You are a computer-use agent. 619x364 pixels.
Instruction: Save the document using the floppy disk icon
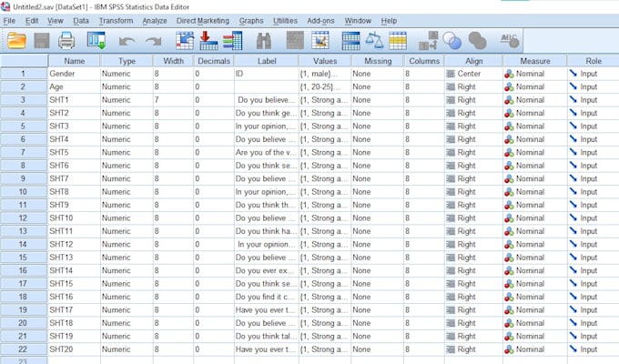pyautogui.click(x=42, y=41)
